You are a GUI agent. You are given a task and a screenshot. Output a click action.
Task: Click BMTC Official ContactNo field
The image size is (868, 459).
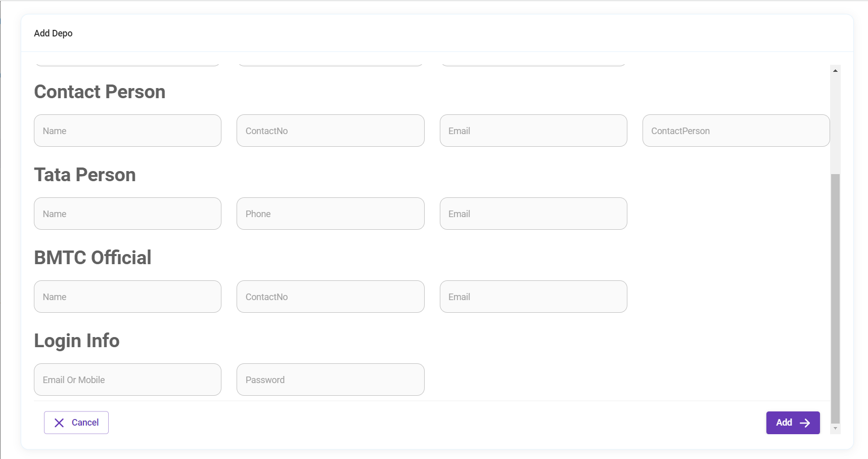330,297
